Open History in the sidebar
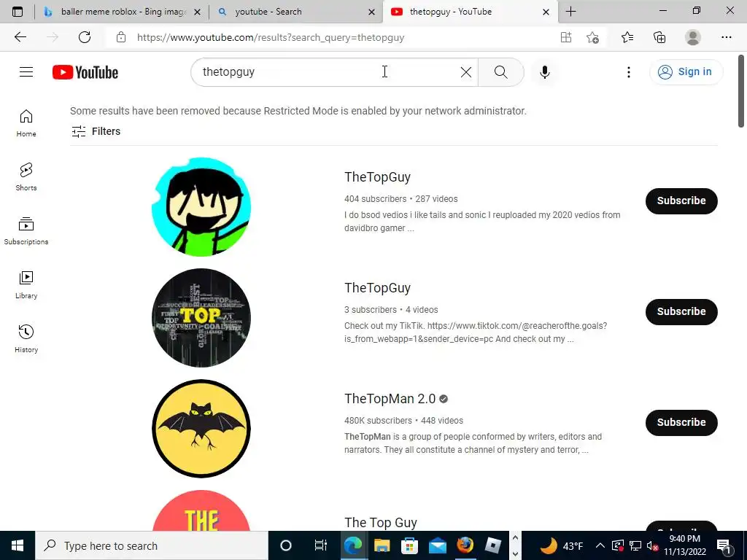The width and height of the screenshot is (747, 560). point(26,338)
